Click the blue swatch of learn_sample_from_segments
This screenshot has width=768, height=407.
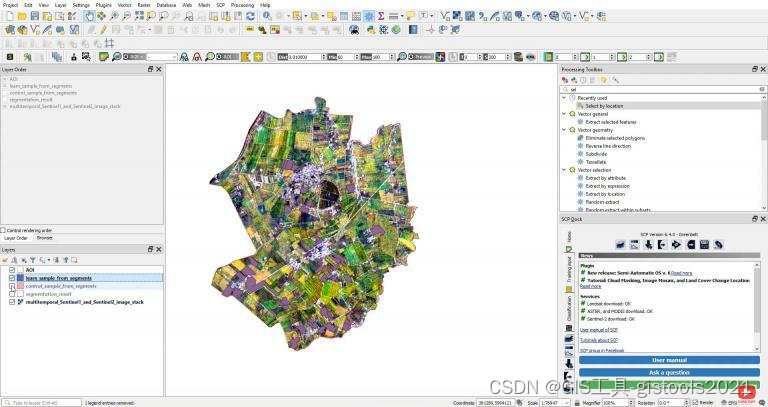tap(21, 278)
